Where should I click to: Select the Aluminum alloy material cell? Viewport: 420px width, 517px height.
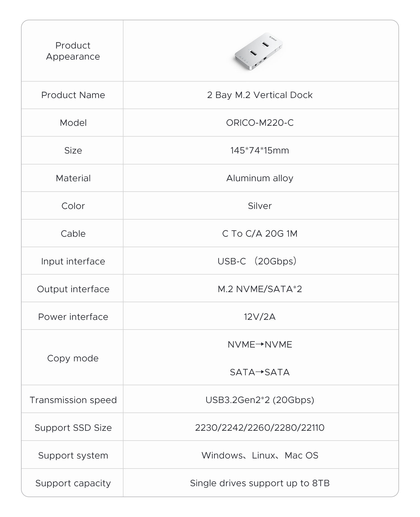(x=260, y=178)
